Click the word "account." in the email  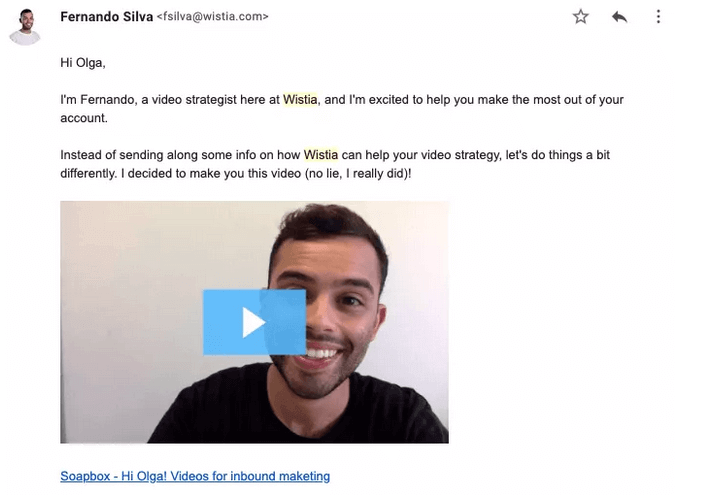point(84,118)
